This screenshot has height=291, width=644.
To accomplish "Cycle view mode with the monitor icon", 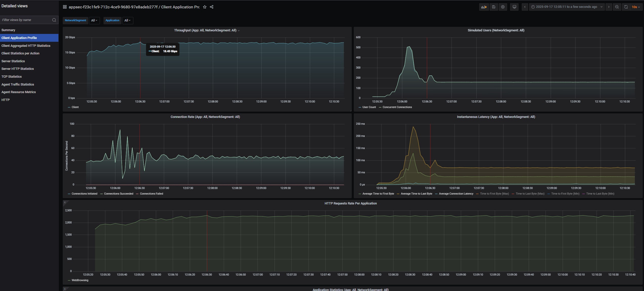I will (x=514, y=7).
